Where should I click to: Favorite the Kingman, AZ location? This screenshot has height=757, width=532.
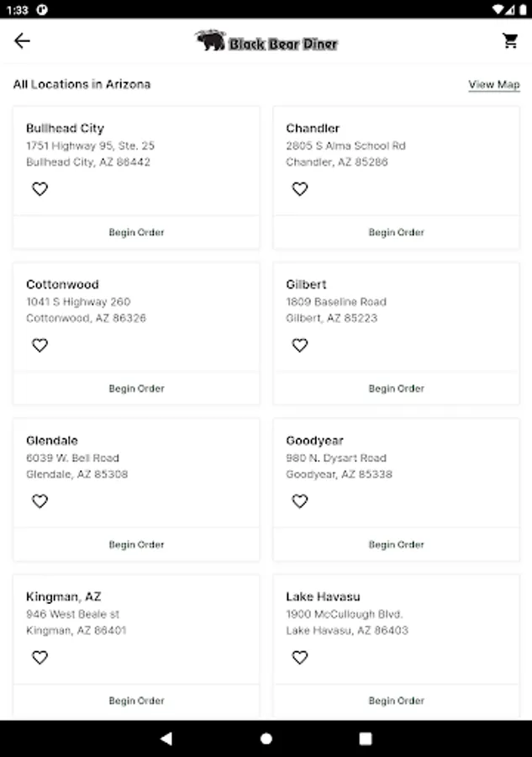click(40, 658)
